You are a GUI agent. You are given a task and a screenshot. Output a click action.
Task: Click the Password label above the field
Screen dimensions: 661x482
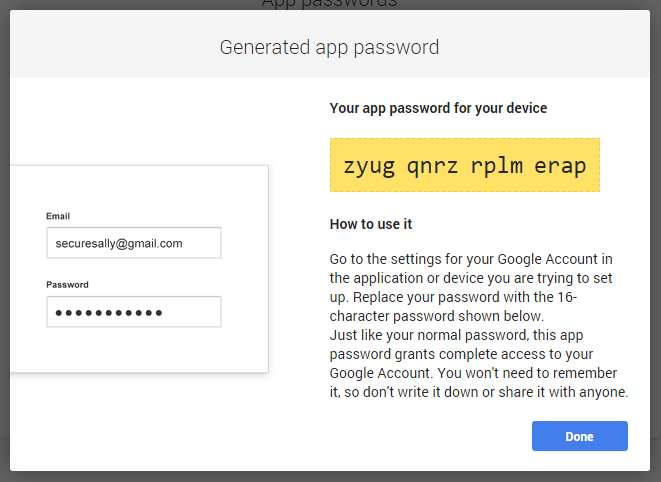coord(67,285)
